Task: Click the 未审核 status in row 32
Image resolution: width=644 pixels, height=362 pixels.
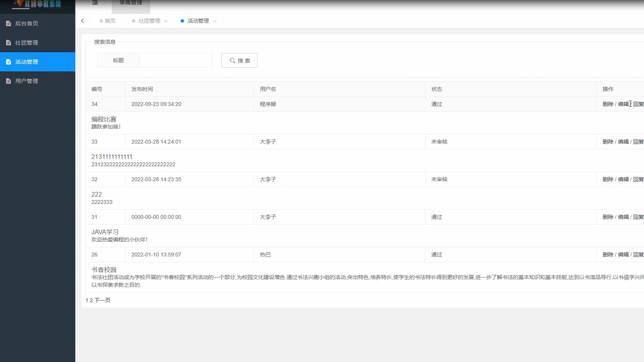Action: (439, 179)
